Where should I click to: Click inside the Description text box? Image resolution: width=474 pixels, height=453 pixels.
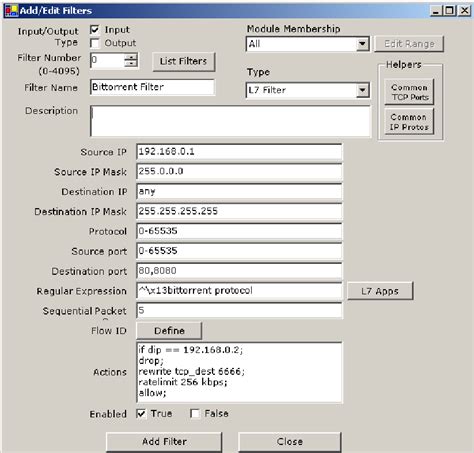pyautogui.click(x=230, y=121)
